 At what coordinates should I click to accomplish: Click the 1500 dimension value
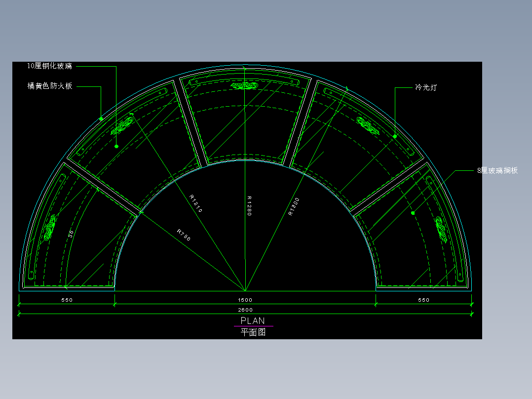(x=245, y=300)
